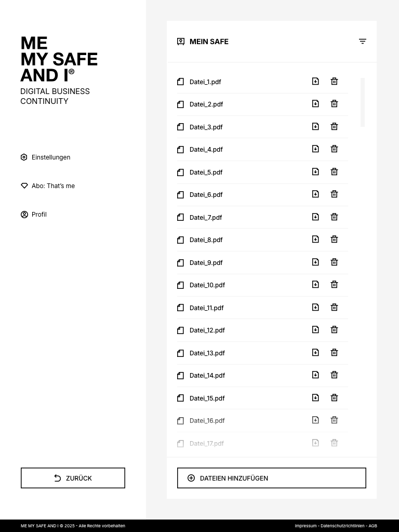This screenshot has height=532, width=399.
Task: Delete Datei_7.pdf using its trash icon
Action: point(334,217)
